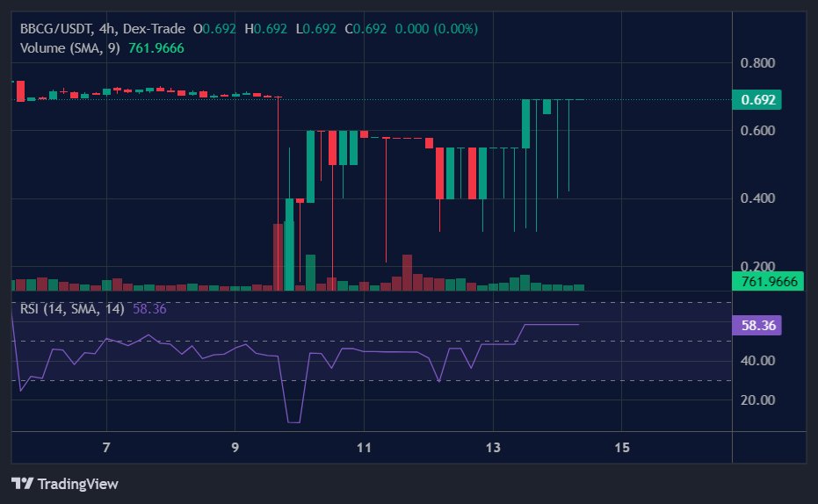Click the 761.9666 volume axis label
The height and width of the screenshot is (504, 818).
point(768,282)
